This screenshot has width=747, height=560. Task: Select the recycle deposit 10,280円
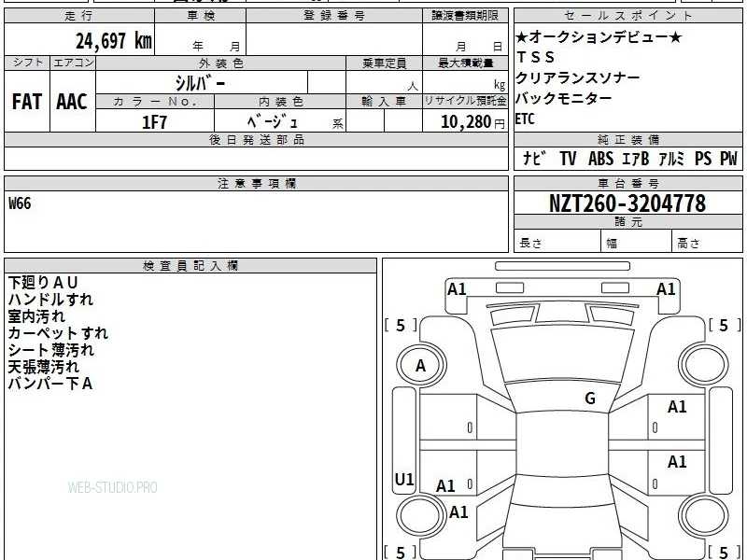point(472,122)
